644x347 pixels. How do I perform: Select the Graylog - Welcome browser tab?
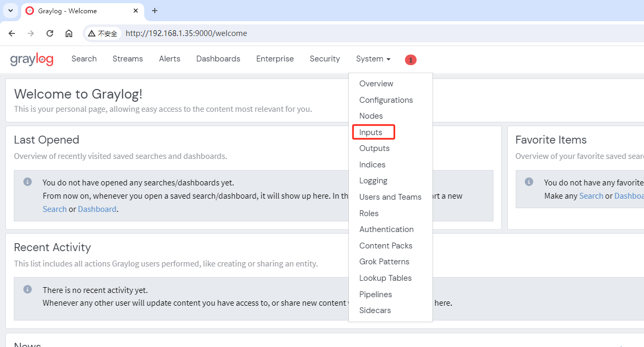click(x=83, y=11)
